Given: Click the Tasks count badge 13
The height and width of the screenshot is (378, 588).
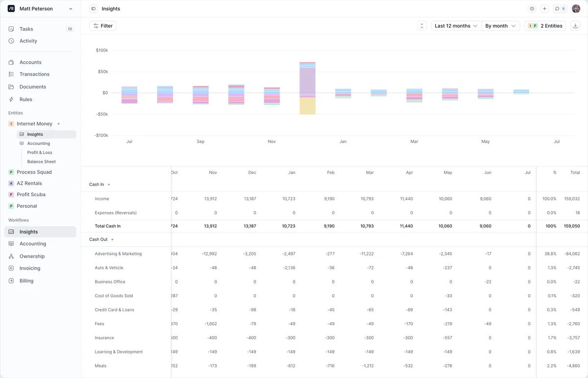Looking at the screenshot, I should click(70, 29).
